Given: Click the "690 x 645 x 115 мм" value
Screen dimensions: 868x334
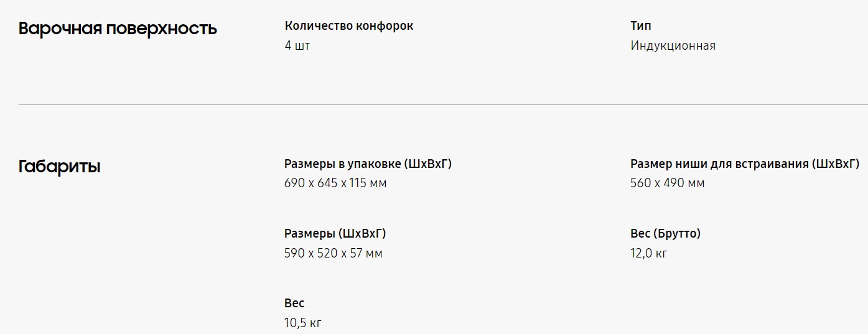Looking at the screenshot, I should 335,183.
